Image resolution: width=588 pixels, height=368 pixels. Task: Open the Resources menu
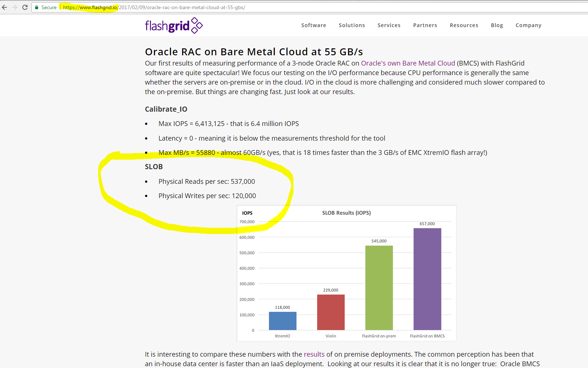click(x=464, y=25)
